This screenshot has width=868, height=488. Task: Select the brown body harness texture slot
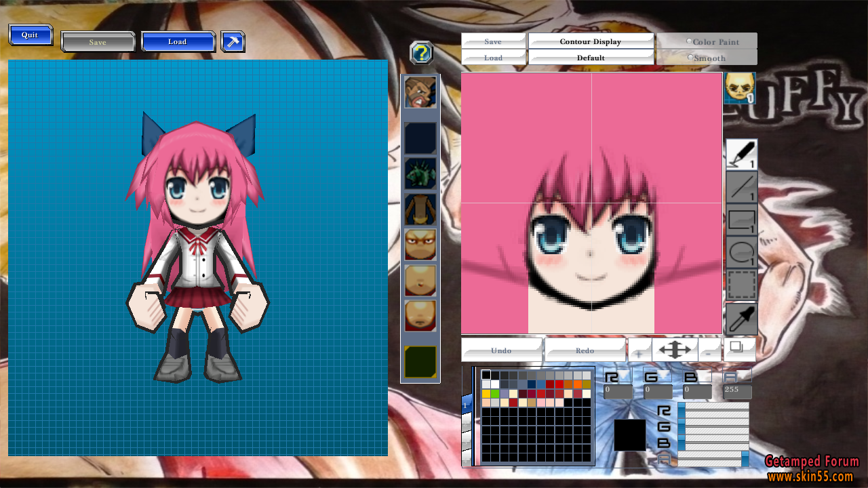point(420,209)
